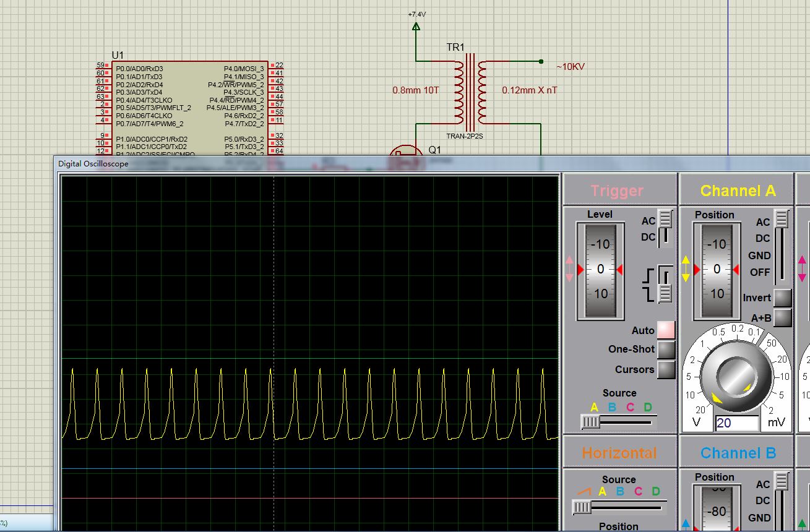Click Channel B Position thumbwheel

[717, 508]
